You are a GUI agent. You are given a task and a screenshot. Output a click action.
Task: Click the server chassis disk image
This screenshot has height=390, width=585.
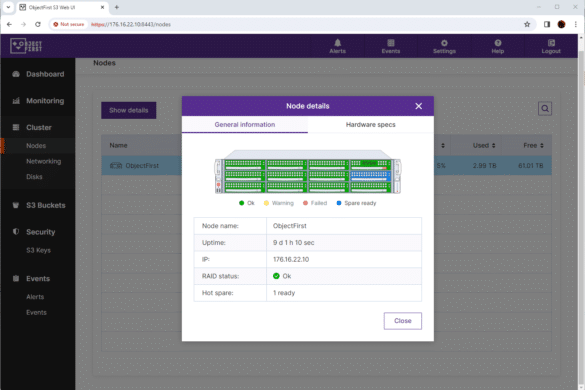[x=308, y=172]
